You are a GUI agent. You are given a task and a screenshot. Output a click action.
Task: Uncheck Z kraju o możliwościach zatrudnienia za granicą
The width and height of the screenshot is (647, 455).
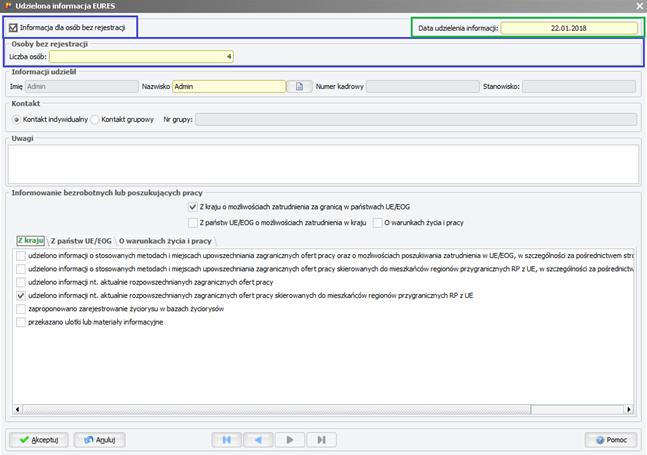tap(192, 207)
